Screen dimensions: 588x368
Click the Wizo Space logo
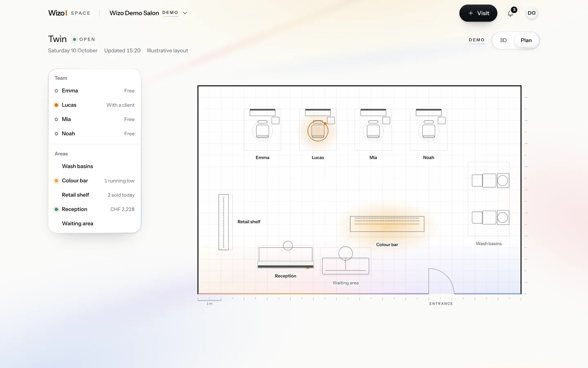[69, 13]
